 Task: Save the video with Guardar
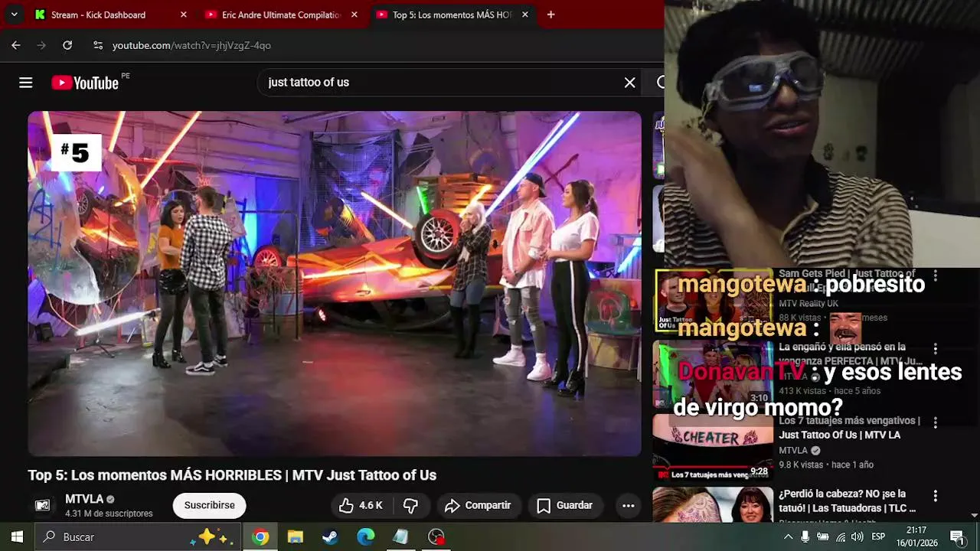pos(565,505)
